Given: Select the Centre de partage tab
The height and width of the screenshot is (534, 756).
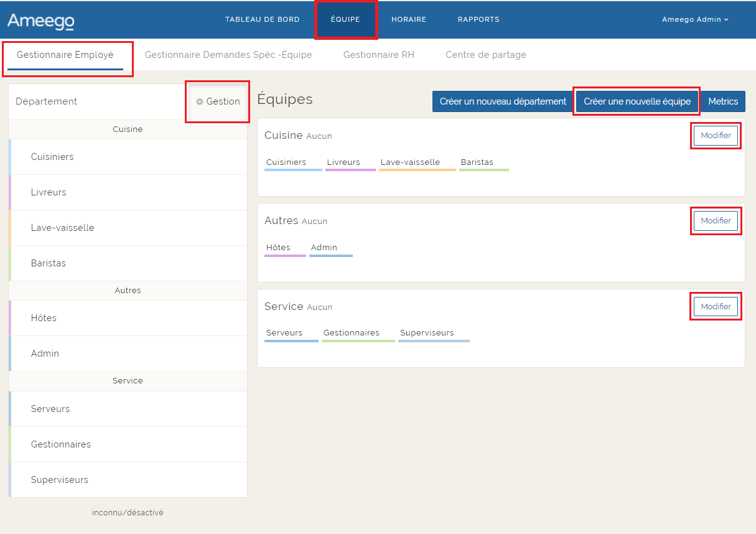Looking at the screenshot, I should tap(485, 55).
